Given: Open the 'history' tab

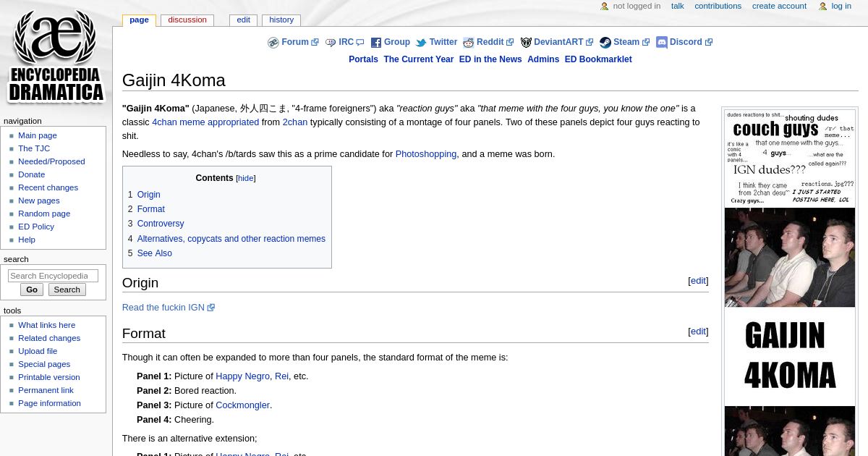Looking at the screenshot, I should (x=281, y=20).
